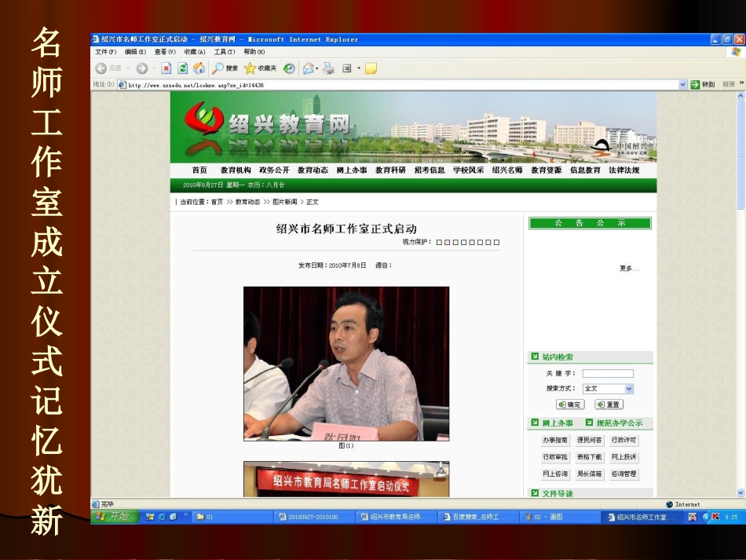Click the 法律法规 navigation link
The height and width of the screenshot is (560, 746).
pyautogui.click(x=624, y=170)
